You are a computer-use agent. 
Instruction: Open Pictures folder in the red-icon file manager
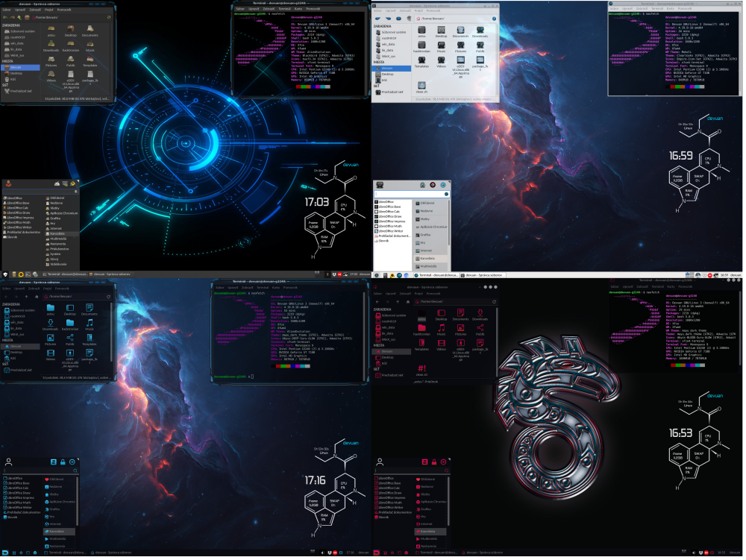click(460, 329)
